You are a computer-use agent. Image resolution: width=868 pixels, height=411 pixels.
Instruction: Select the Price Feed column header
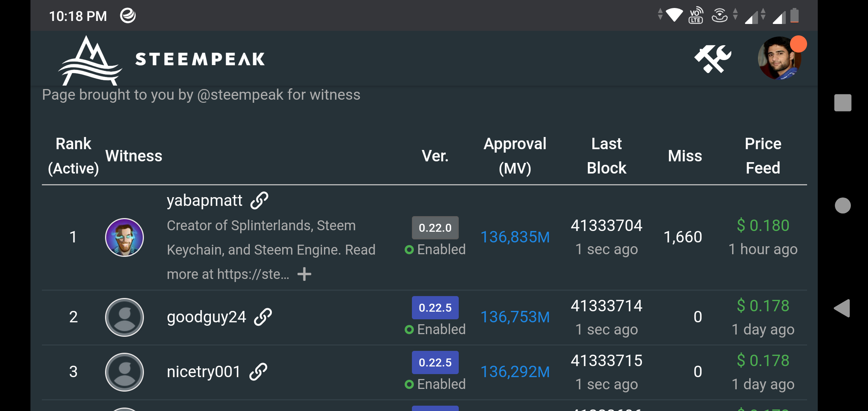(x=763, y=156)
